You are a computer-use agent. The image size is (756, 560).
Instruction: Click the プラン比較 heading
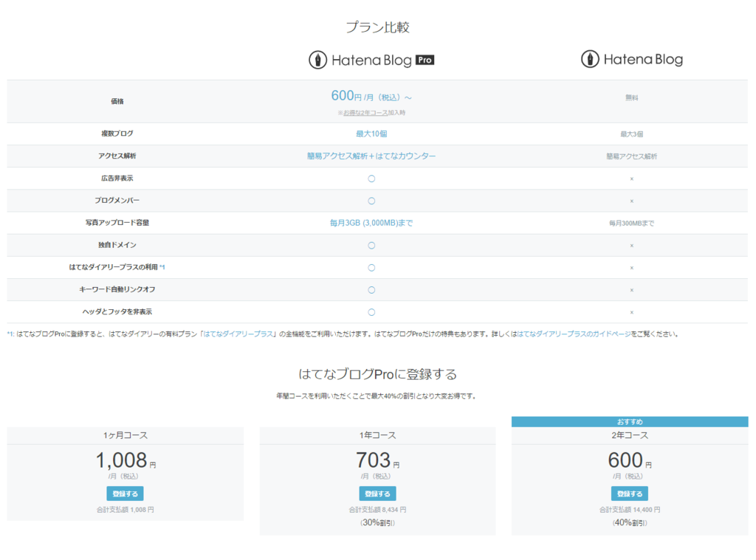pos(377,27)
